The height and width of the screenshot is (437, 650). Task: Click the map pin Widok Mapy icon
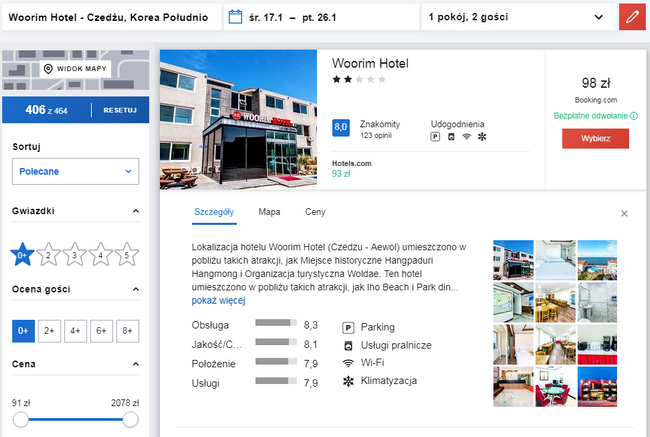point(48,68)
